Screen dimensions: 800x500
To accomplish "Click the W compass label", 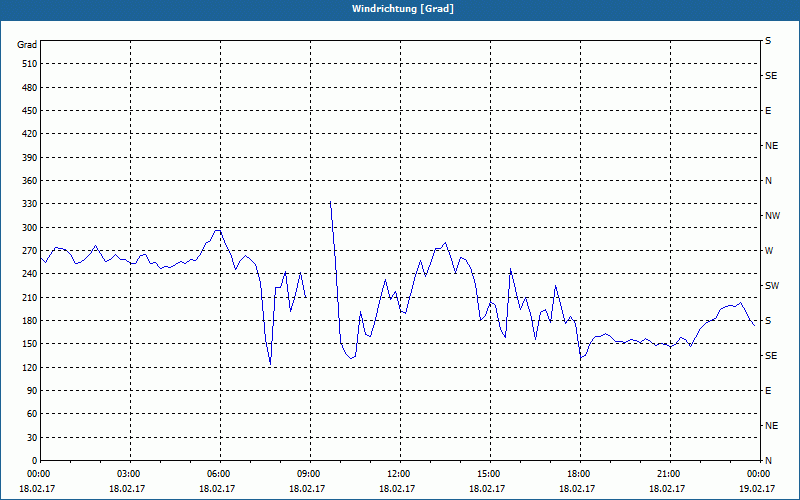I will (x=769, y=251).
